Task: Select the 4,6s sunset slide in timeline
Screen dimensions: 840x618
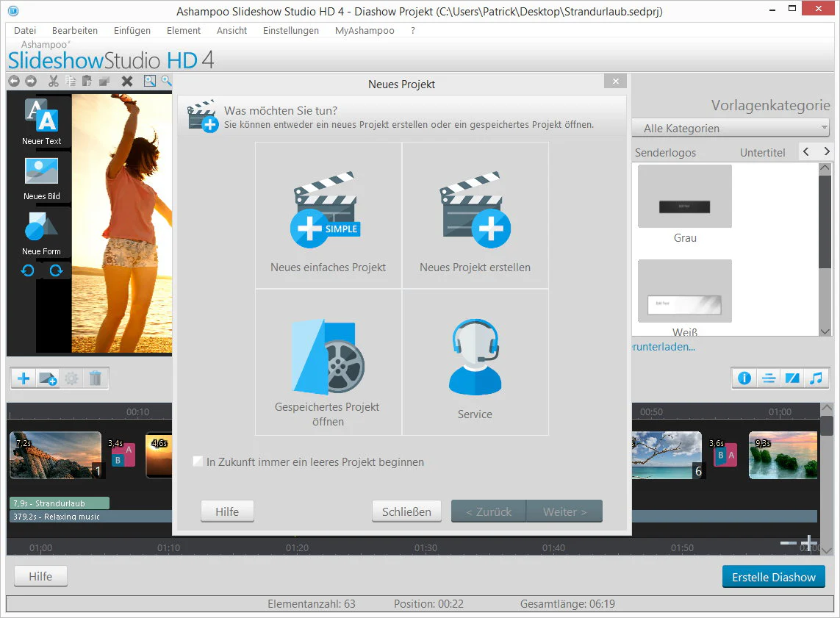Action: click(159, 455)
